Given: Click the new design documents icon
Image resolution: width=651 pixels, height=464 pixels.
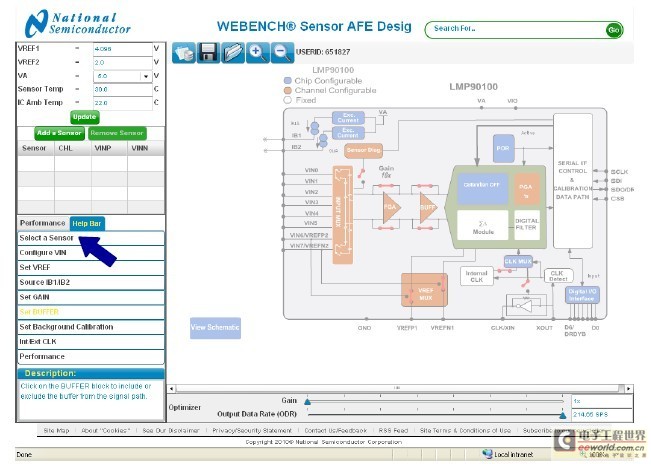Looking at the screenshot, I should click(x=184, y=53).
